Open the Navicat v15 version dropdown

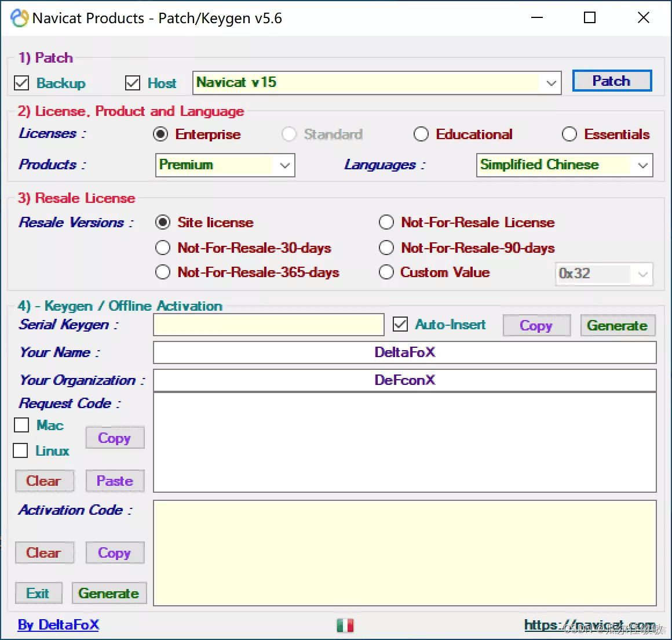(x=551, y=83)
